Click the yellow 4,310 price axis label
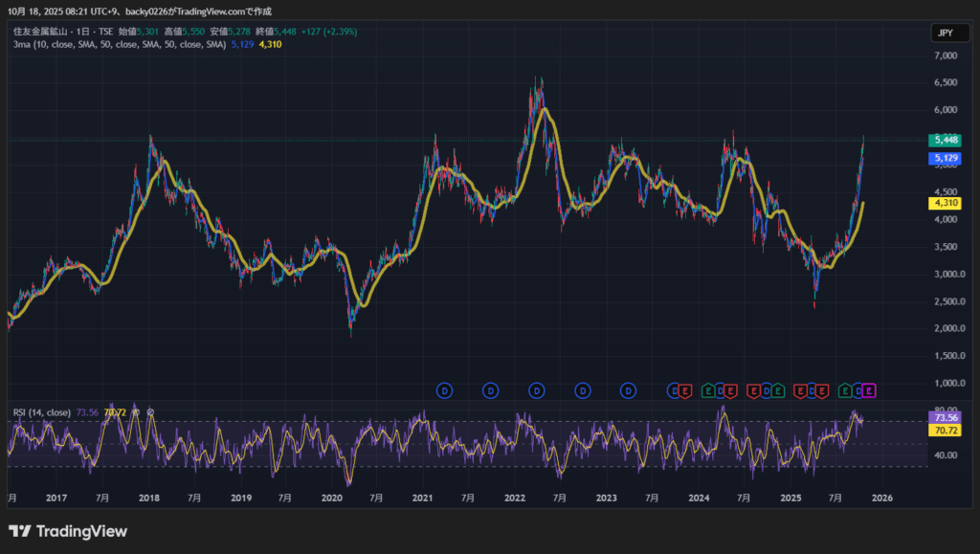Image resolution: width=980 pixels, height=554 pixels. [945, 203]
